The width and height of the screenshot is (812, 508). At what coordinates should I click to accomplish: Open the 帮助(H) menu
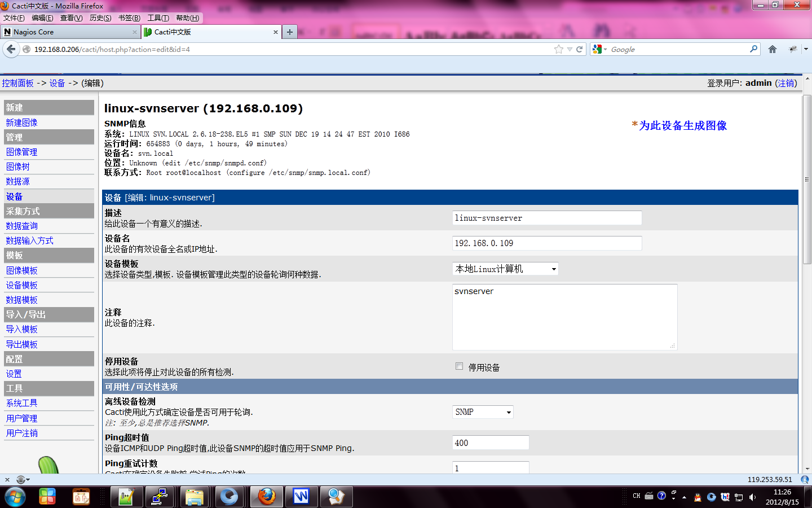tap(187, 18)
